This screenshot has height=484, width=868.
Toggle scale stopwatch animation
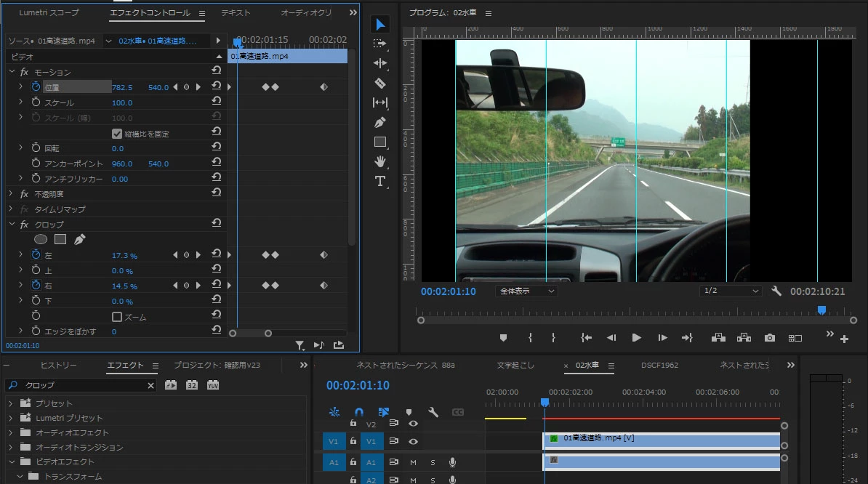[x=36, y=102]
